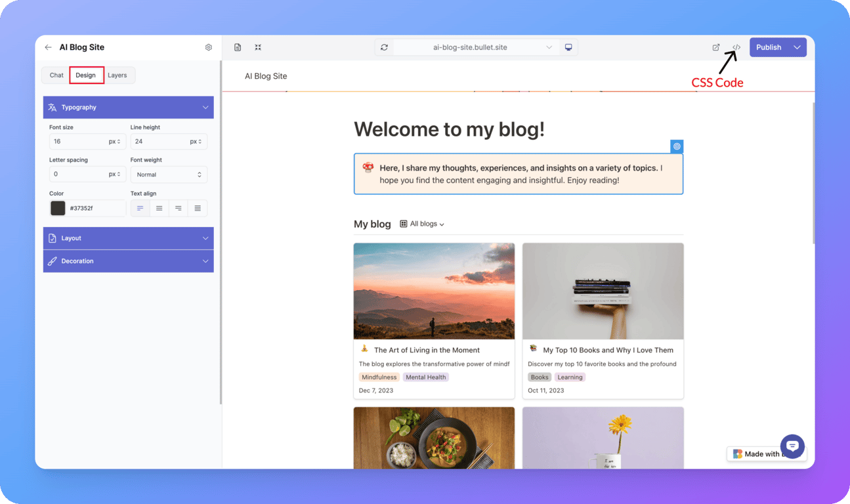
Task: Click the Decoration paintbrush icon
Action: point(53,261)
